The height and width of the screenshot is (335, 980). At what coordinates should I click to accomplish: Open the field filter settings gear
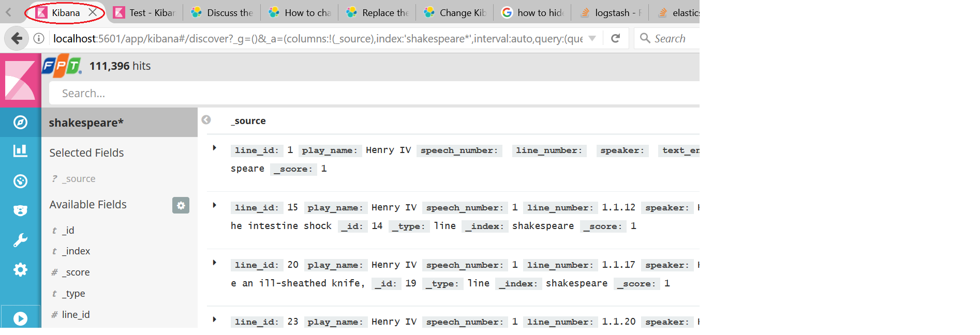click(x=181, y=205)
